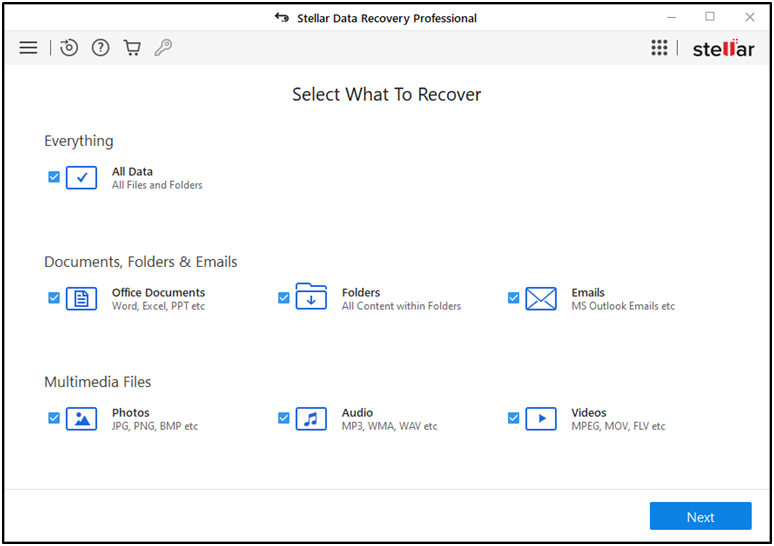Screen dimensions: 774x546
Task: Uncheck the Emails checkbox
Action: point(513,298)
